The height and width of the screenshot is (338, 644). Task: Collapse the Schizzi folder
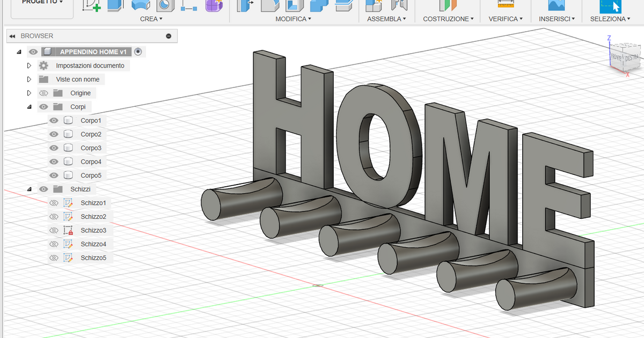pyautogui.click(x=30, y=189)
